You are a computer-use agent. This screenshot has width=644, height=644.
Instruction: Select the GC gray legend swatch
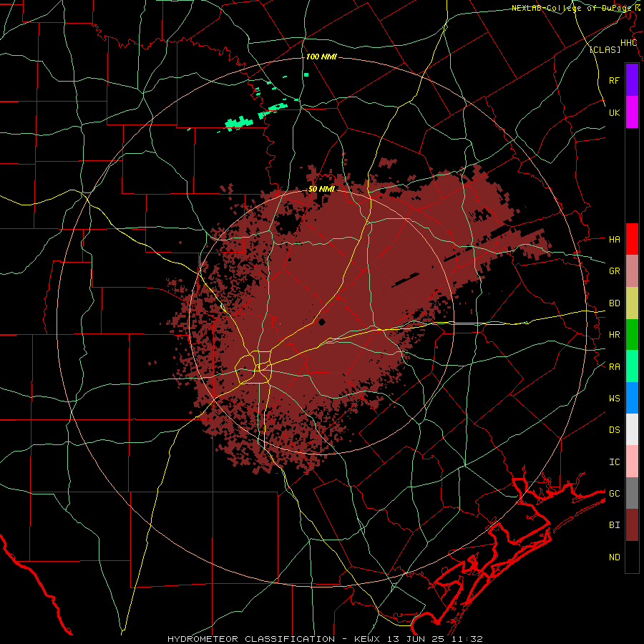[x=632, y=493]
